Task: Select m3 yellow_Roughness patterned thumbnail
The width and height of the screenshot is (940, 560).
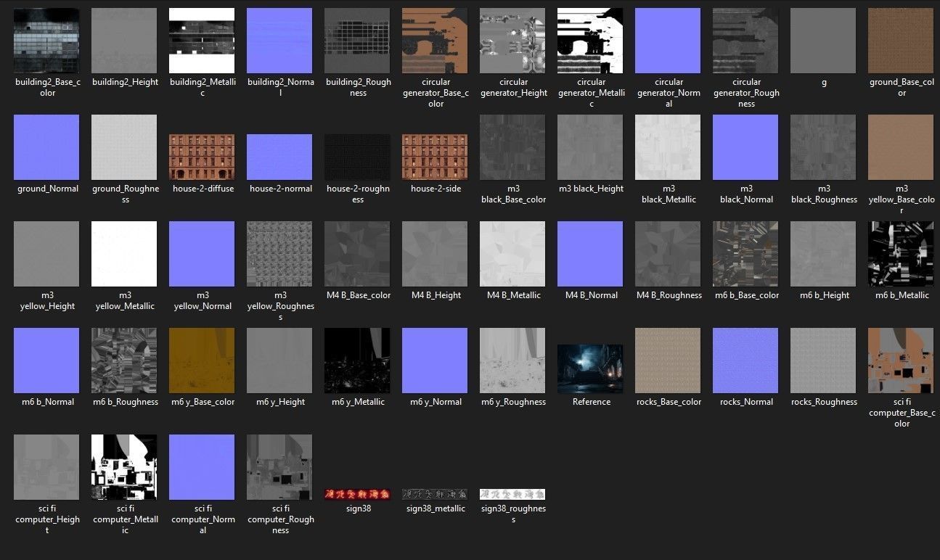Action: (279, 254)
